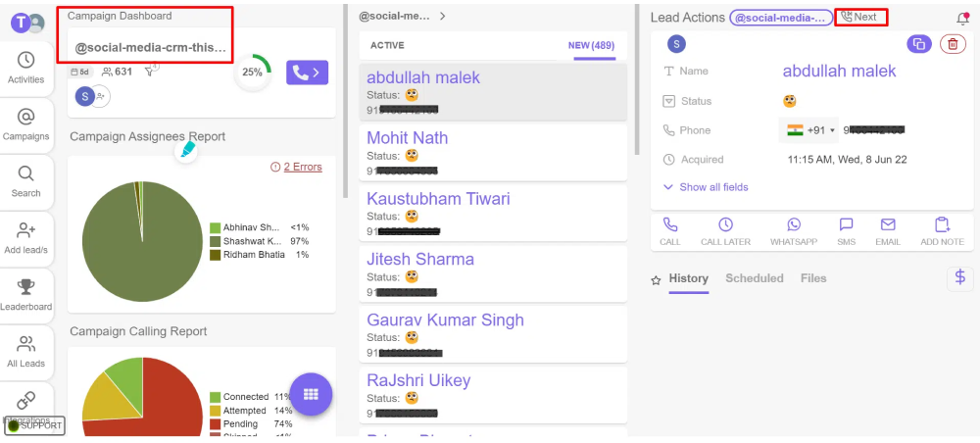This screenshot has width=980, height=443.
Task: Click Abhinav Sh... legend color swatch
Action: 215,227
